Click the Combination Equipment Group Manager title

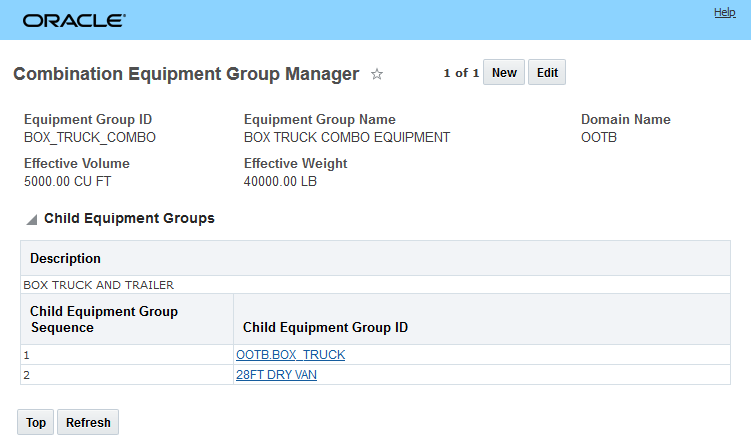tap(185, 74)
